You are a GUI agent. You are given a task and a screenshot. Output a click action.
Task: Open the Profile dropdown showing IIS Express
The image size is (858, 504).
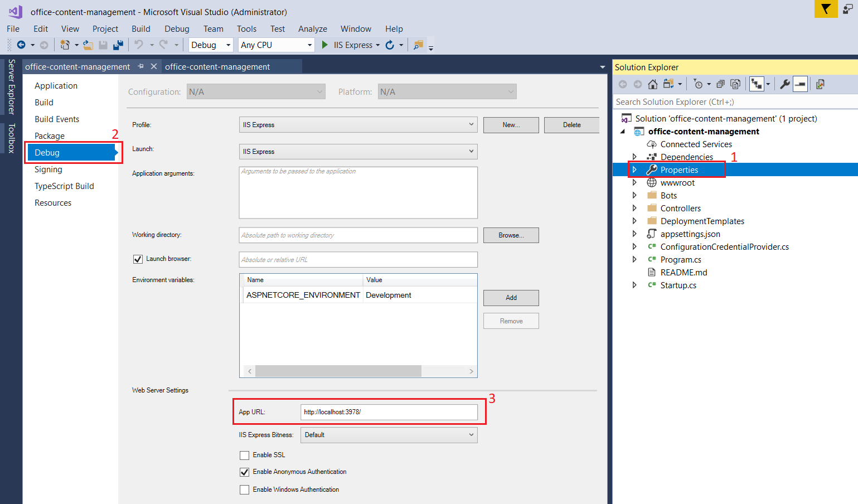[358, 125]
